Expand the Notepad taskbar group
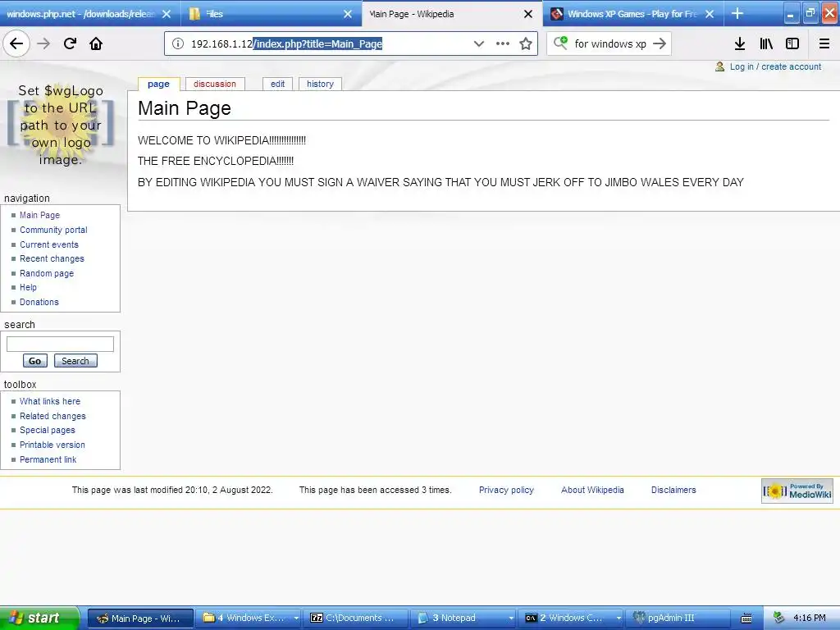 tap(464, 619)
